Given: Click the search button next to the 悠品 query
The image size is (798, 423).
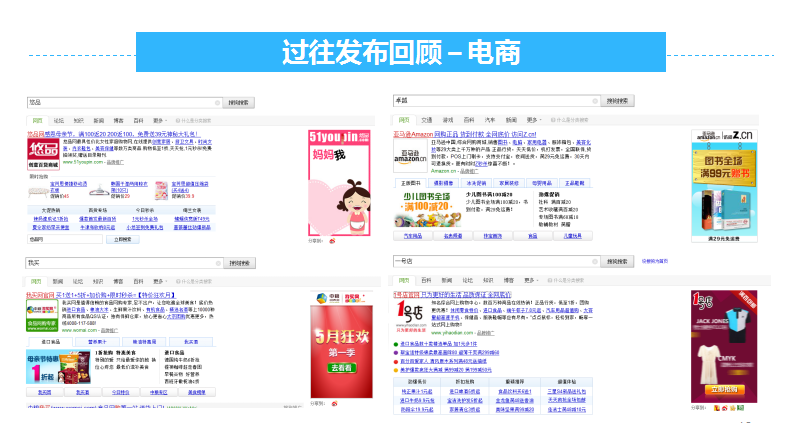Looking at the screenshot, I should [x=238, y=103].
